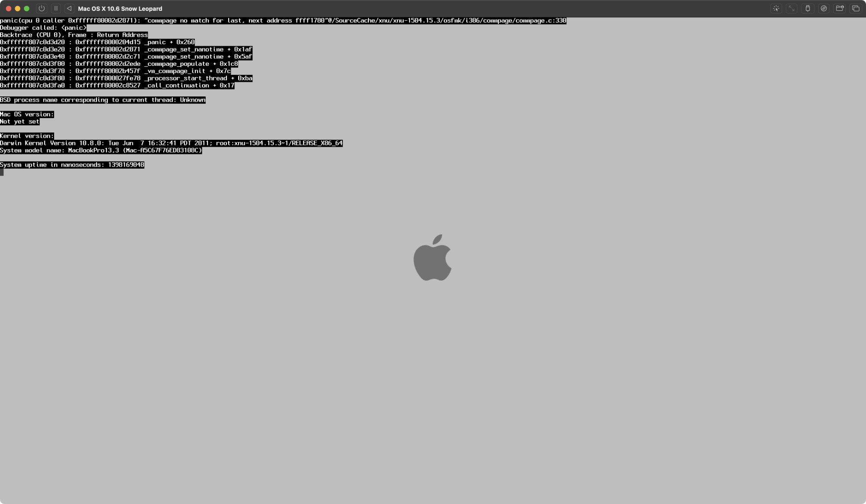866x504 pixels.
Task: Click the gray Apple logo on the boot screen
Action: pos(433,257)
